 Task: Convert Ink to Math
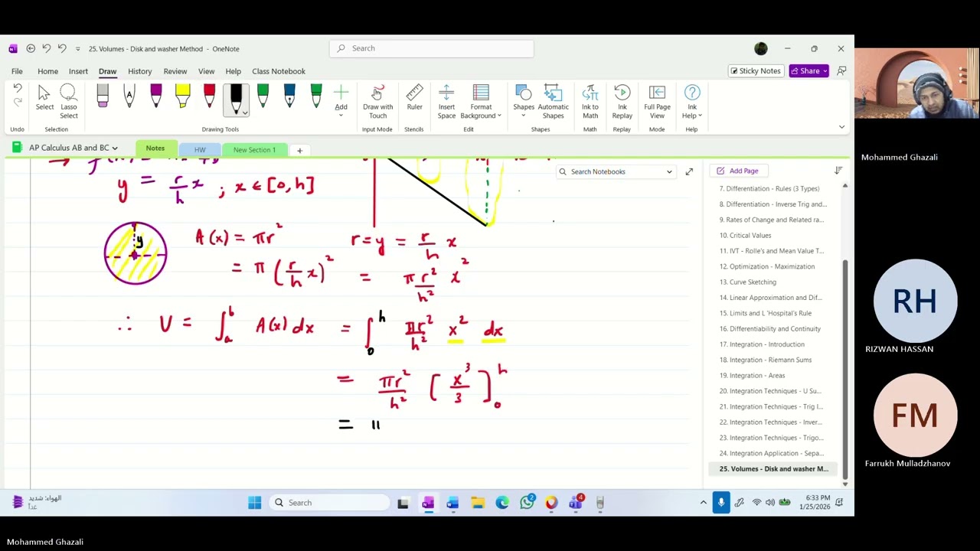tap(590, 102)
